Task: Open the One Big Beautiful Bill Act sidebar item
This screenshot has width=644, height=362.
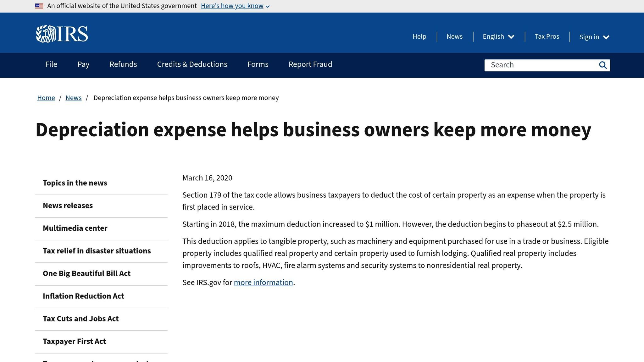Action: tap(86, 274)
